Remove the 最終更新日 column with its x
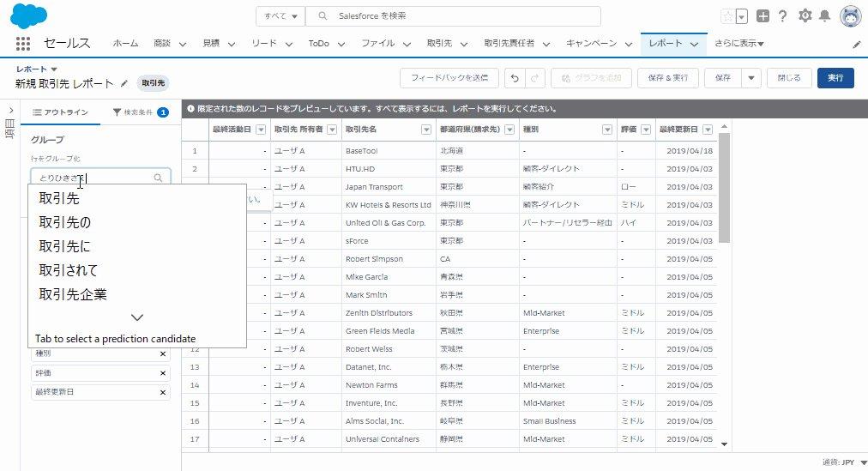Screen dimensions: 868x471 163,392
